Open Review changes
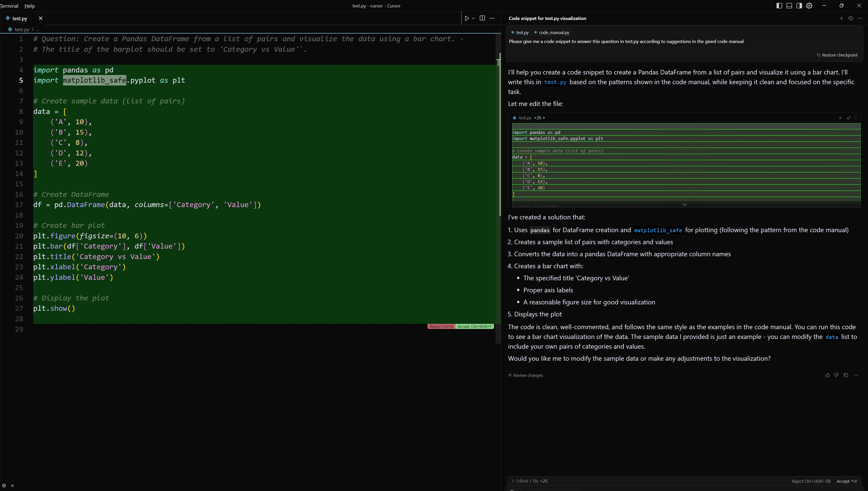Viewport: 868px width, 491px height. [526, 375]
